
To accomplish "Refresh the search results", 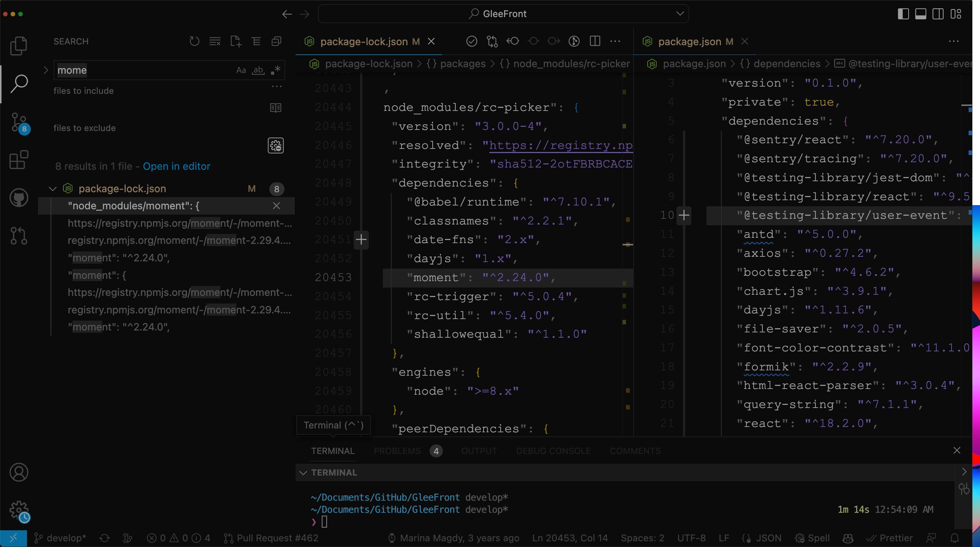I will pyautogui.click(x=194, y=41).
